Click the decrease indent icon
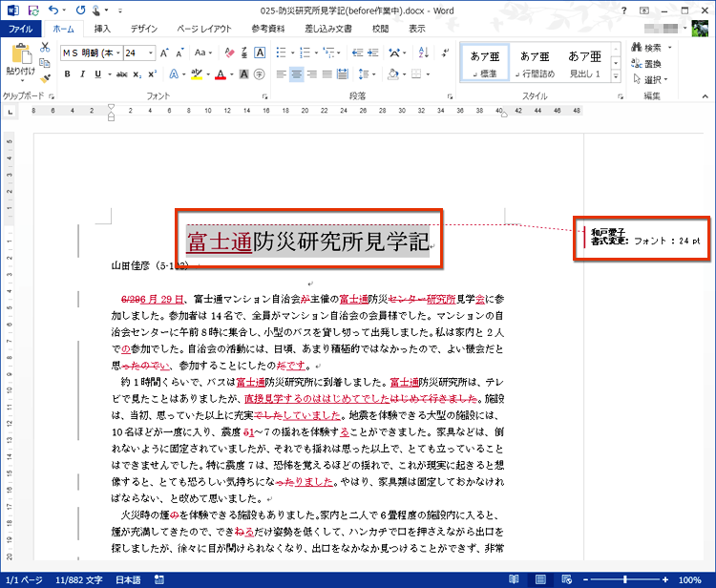Viewport: 716px width, 588px height. tap(358, 52)
